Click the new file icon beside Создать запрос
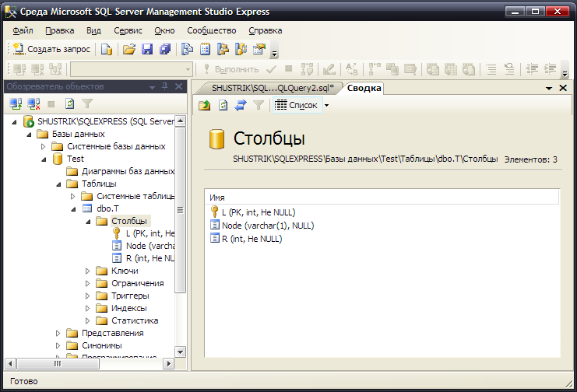577x392 pixels. tap(107, 49)
